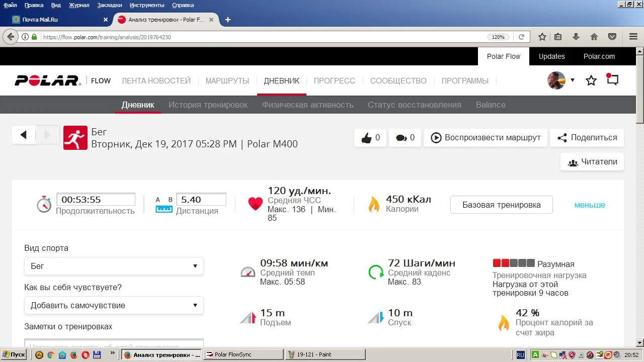
Task: Click the favorites star in Polar header
Action: pos(591,80)
